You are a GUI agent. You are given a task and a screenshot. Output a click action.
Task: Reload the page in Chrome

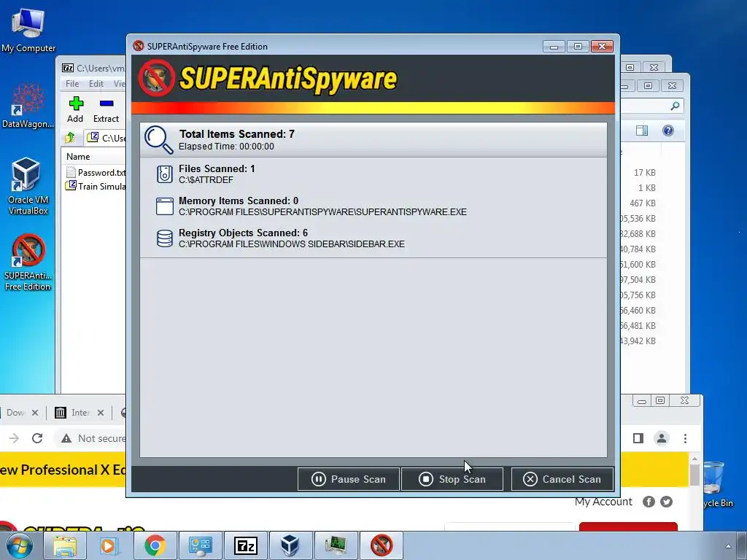click(37, 438)
